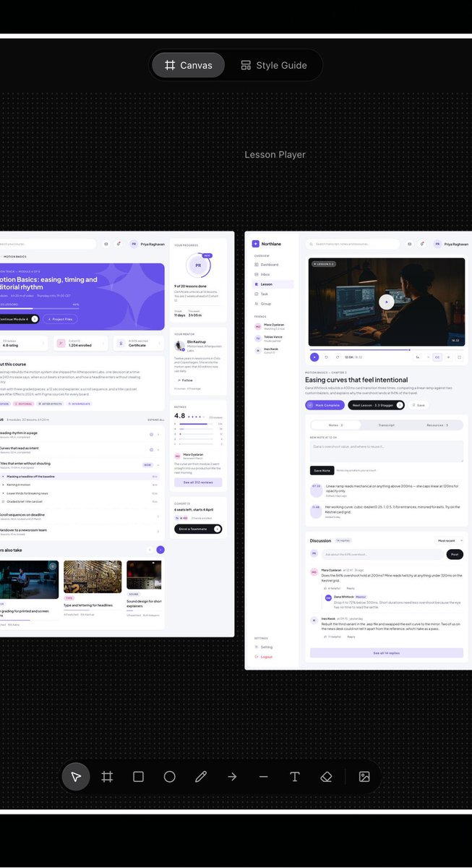Click the Lesson Player search field

(352, 244)
